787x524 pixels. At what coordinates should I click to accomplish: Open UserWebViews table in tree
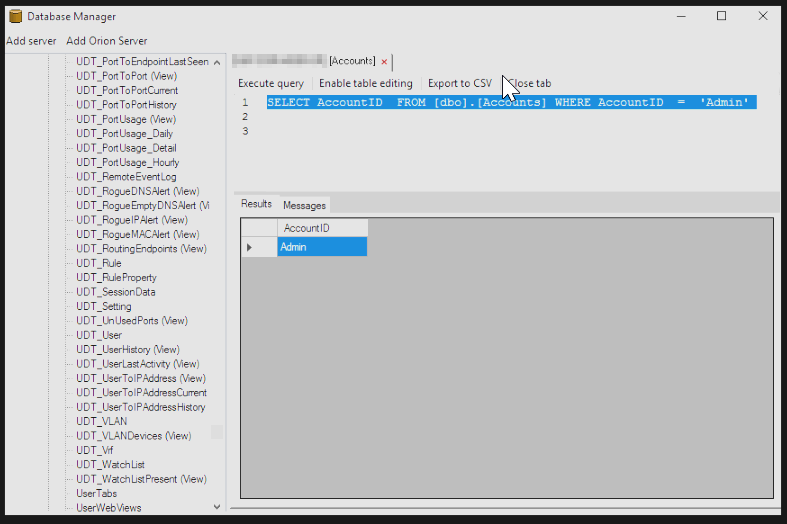[x=109, y=507]
